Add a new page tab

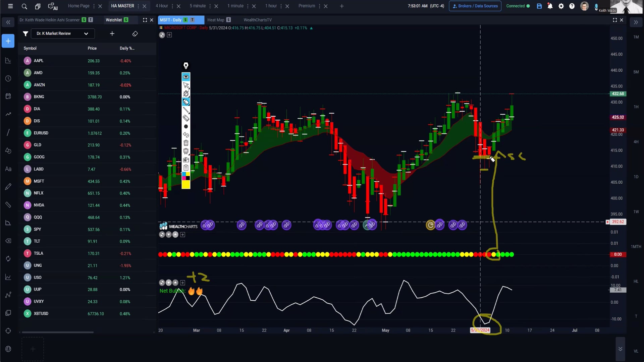(x=342, y=6)
